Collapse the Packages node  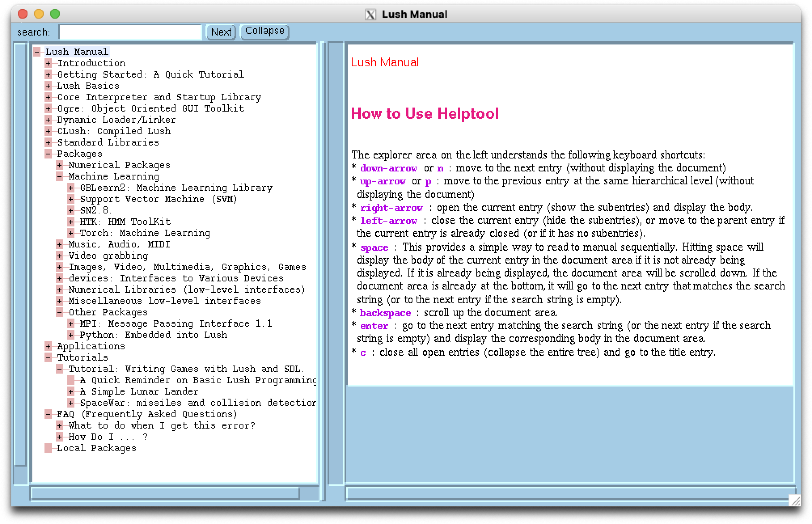point(48,154)
